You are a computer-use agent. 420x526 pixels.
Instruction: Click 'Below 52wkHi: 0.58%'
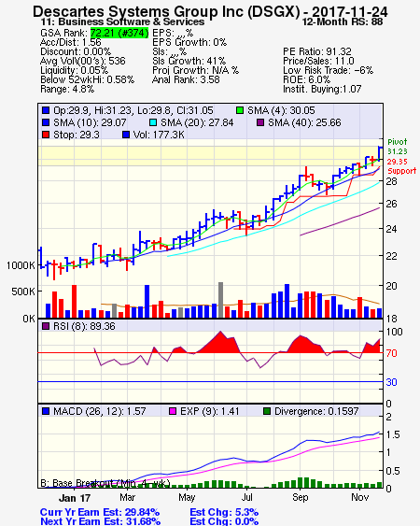(87, 79)
